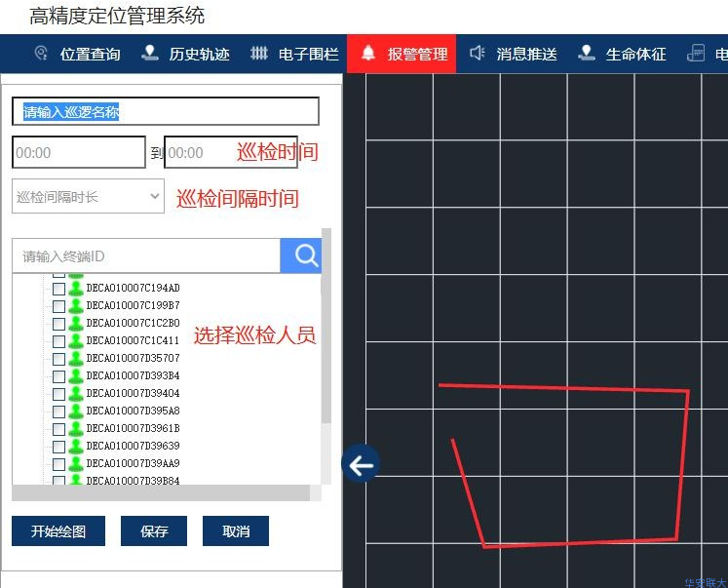Click the green user icon for DECA010007D35707

pos(76,359)
